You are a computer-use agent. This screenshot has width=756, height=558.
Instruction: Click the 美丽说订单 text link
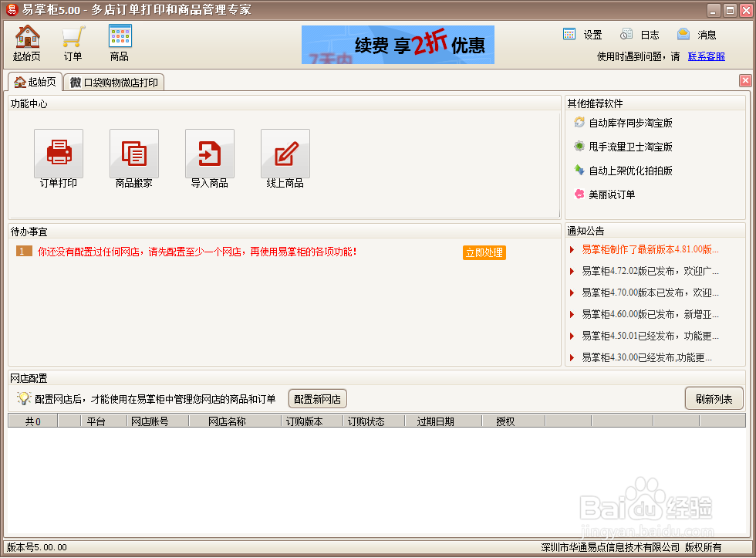612,194
